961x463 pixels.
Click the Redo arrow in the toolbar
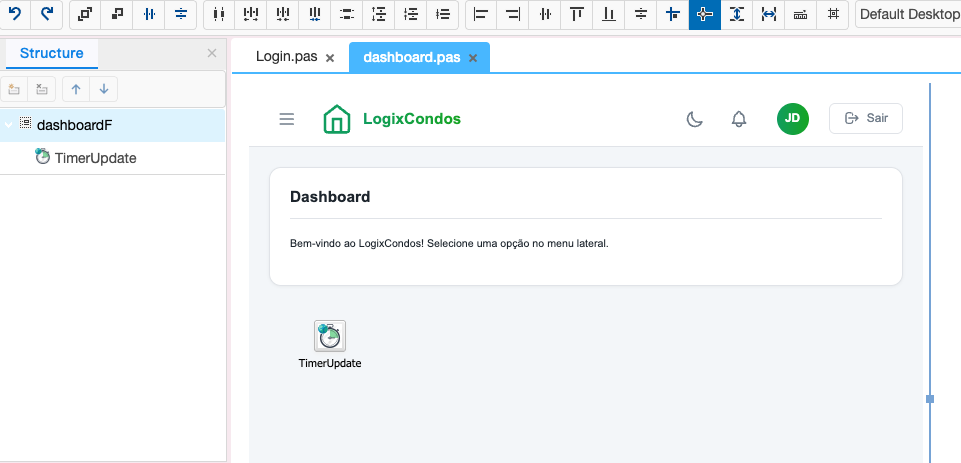[x=46, y=14]
